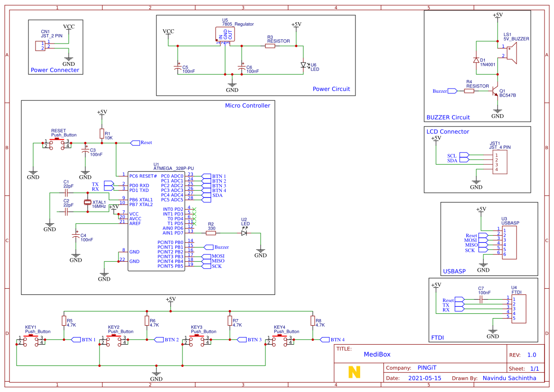Image resolution: width=554 pixels, height=392 pixels.
Task: Click the R1 10K pull-up resistor
Action: pos(101,134)
